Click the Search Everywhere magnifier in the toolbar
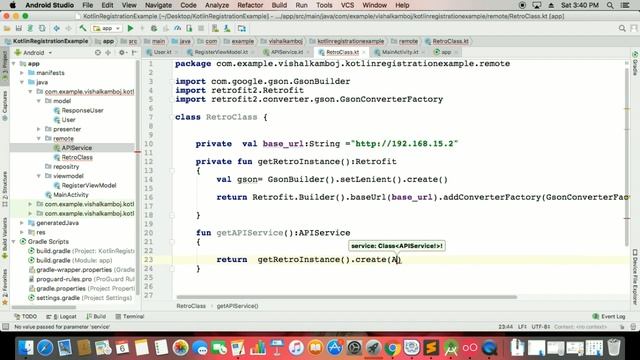Viewport: 640px width, 360px height. 622,28
